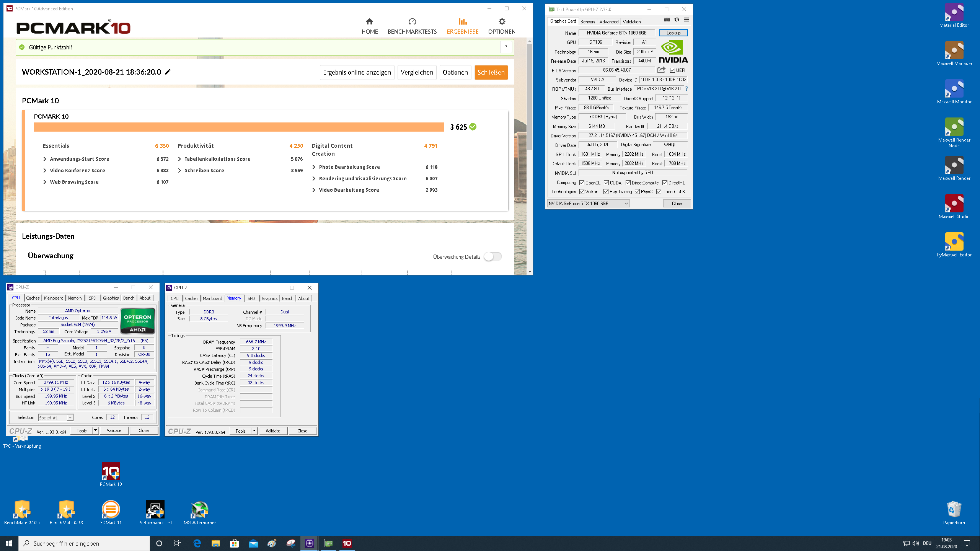Screen dimensions: 980x551
Task: Click the Ergebnis online anzeigen button
Action: 357,72
